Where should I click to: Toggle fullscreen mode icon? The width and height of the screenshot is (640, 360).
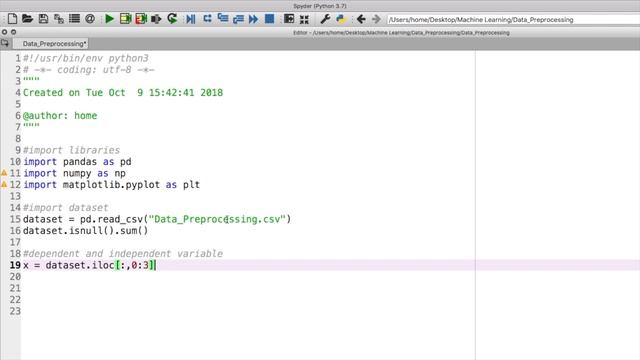pos(304,19)
